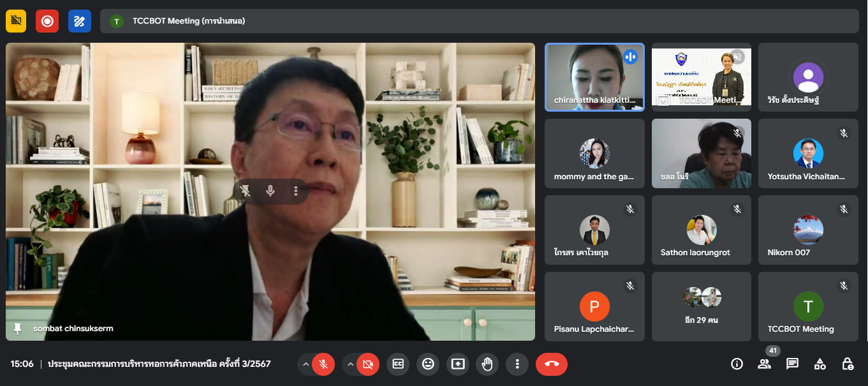
Task: Open the activities shapes icon
Action: click(x=820, y=364)
